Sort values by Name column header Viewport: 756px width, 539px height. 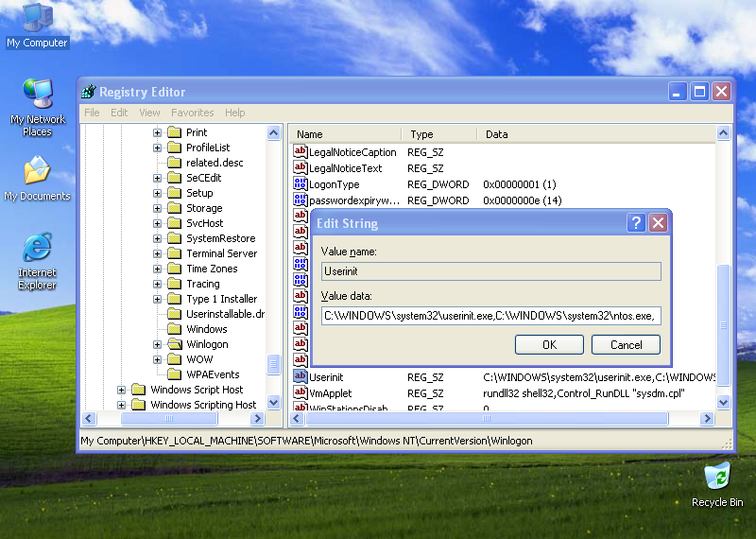(345, 134)
